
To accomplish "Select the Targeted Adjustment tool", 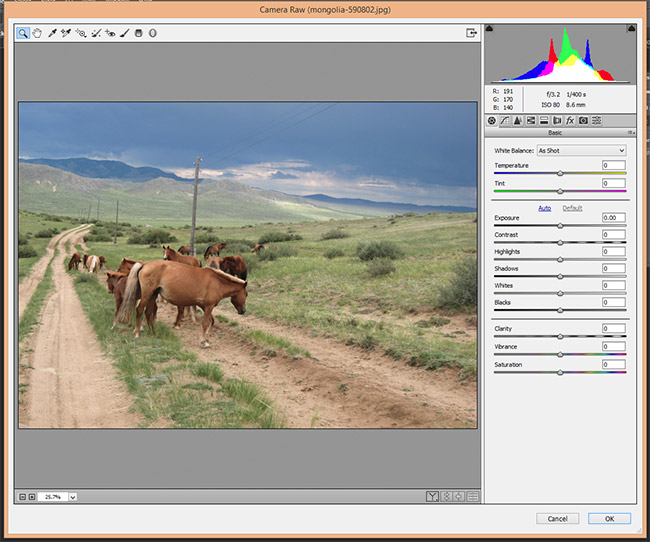I will [81, 33].
